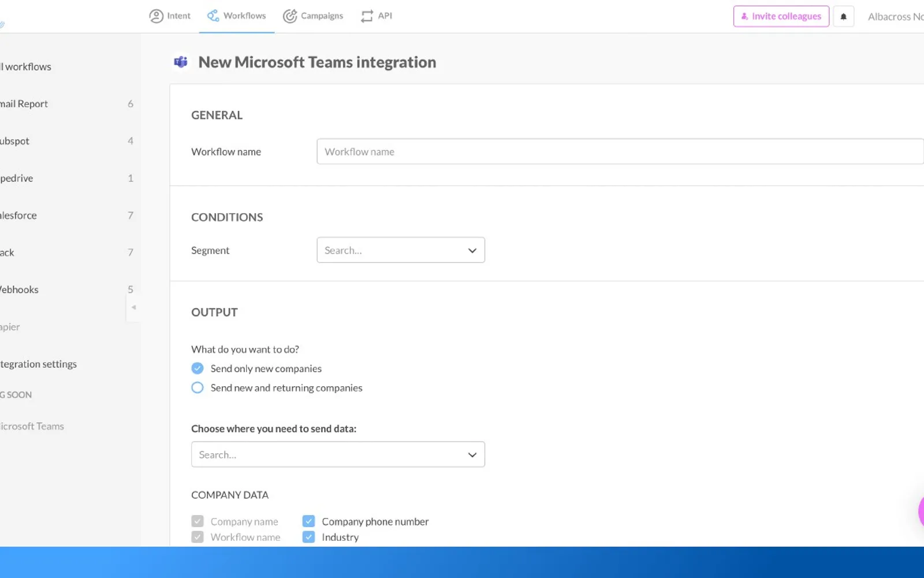Open Albacross account menu
Viewport: 924px width, 578px height.
(x=895, y=17)
